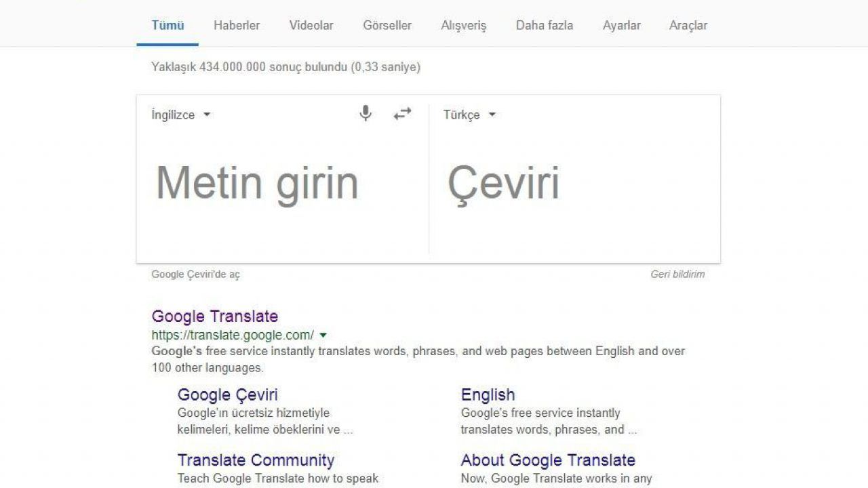The image size is (868, 488).
Task: Click the Araçlar button
Action: [x=688, y=26]
